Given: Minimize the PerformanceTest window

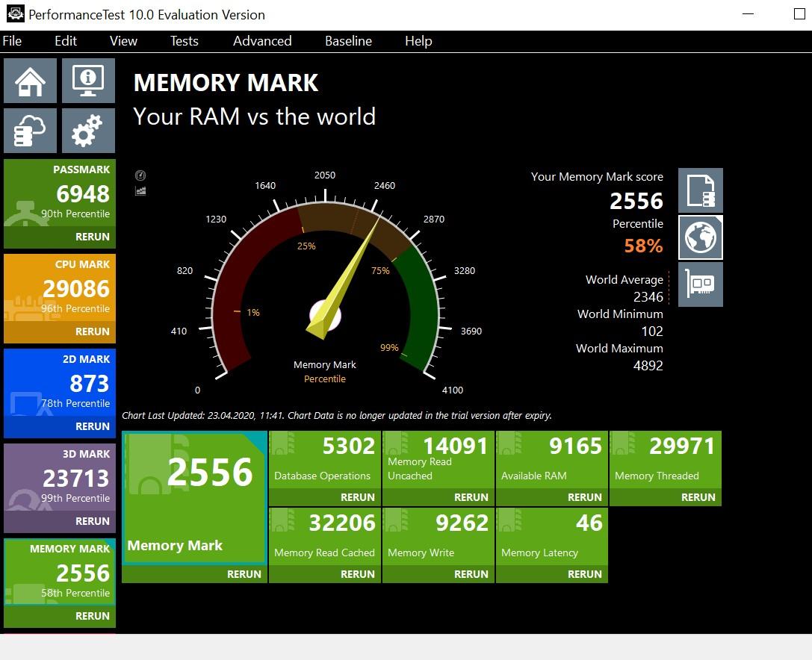Looking at the screenshot, I should point(748,14).
